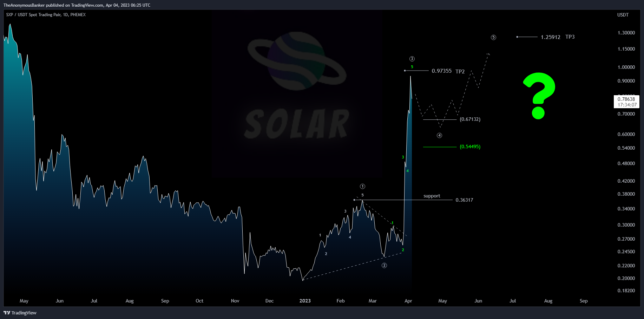
Task: Click the 0.18200 price axis label
Action: tap(626, 291)
